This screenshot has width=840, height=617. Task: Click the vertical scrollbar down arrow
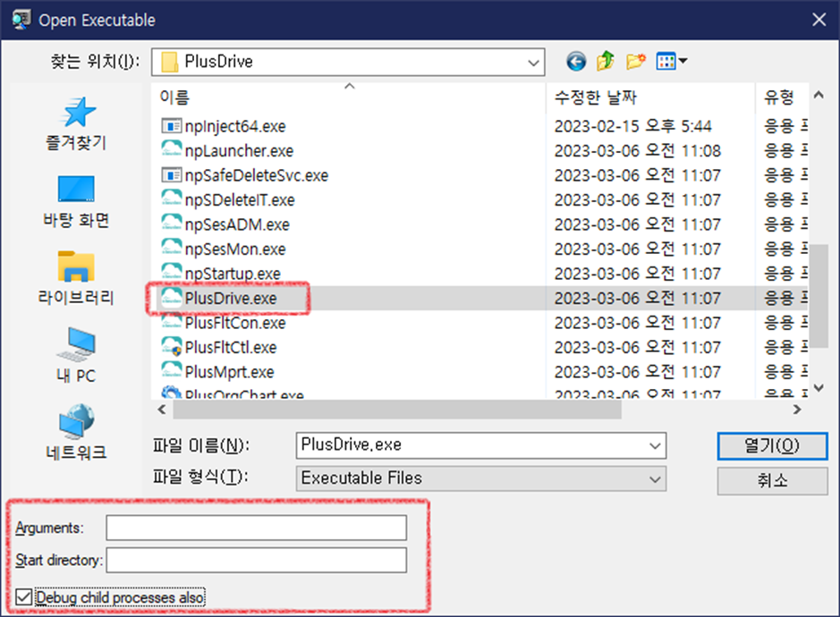coord(819,387)
